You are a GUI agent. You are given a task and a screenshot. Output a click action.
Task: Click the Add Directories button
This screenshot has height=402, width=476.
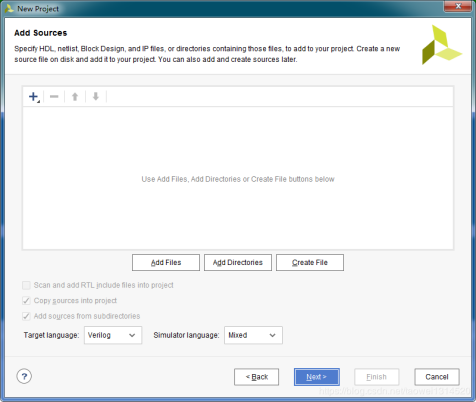click(x=238, y=263)
